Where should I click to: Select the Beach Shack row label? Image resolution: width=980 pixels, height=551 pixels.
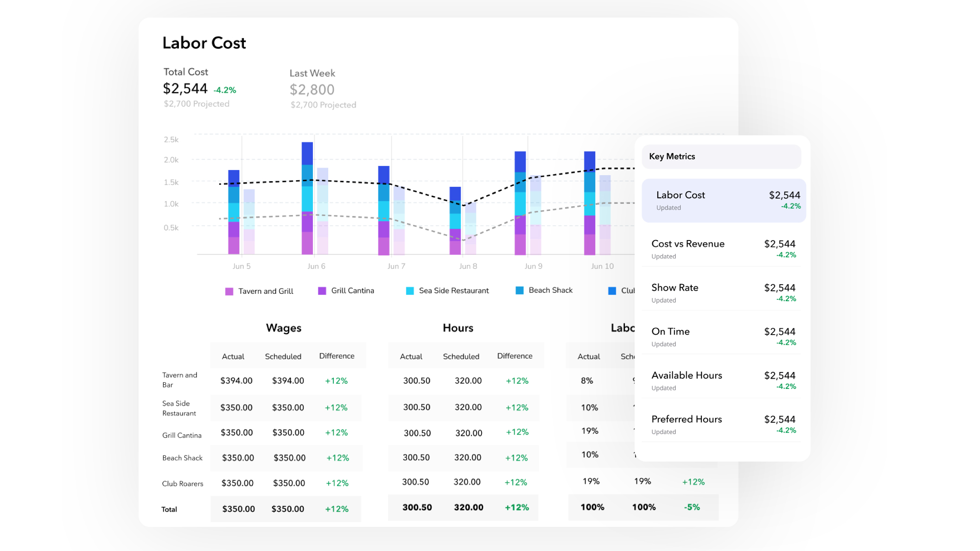(182, 458)
